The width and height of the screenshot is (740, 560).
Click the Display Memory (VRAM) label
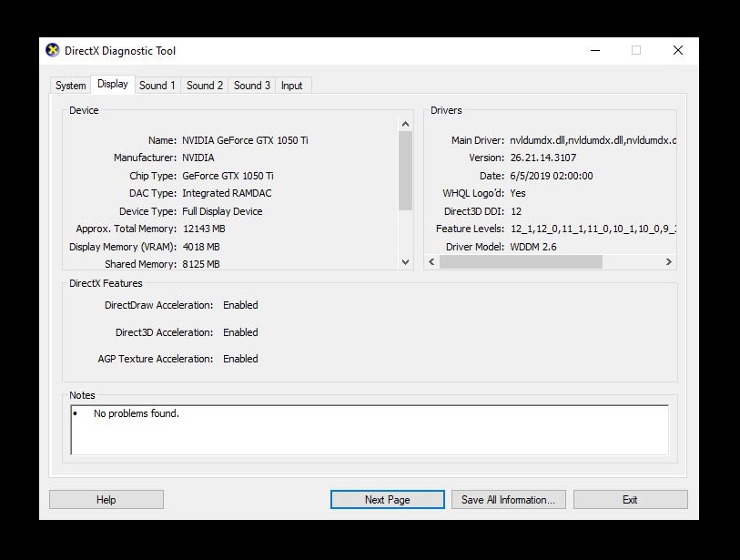coord(123,247)
